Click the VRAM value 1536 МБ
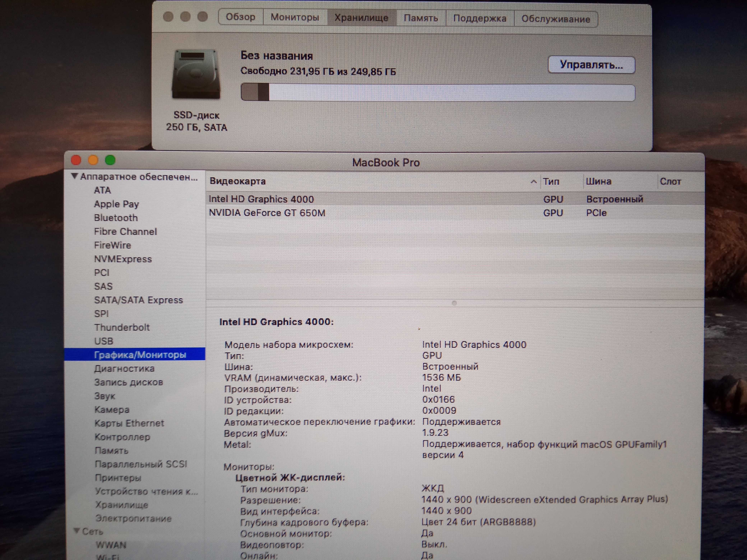Screen dimensions: 747x560 coord(441,377)
